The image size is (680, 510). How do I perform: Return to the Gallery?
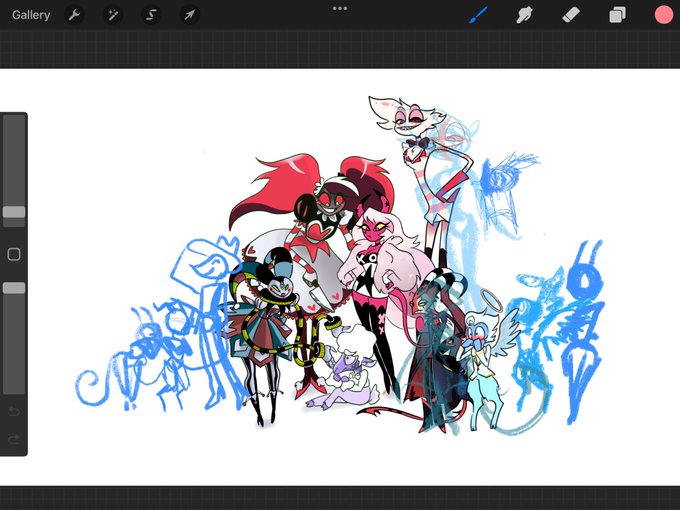pyautogui.click(x=31, y=15)
